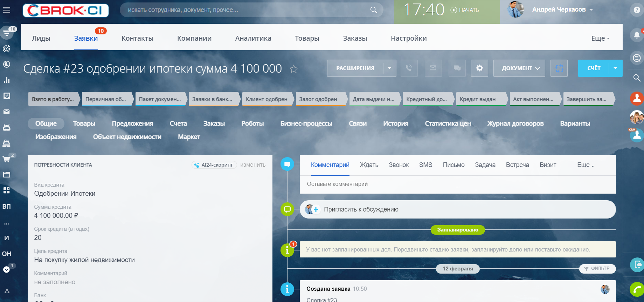Expand the circled chevron with badge 1
This screenshot has height=302, width=644.
click(x=7, y=269)
